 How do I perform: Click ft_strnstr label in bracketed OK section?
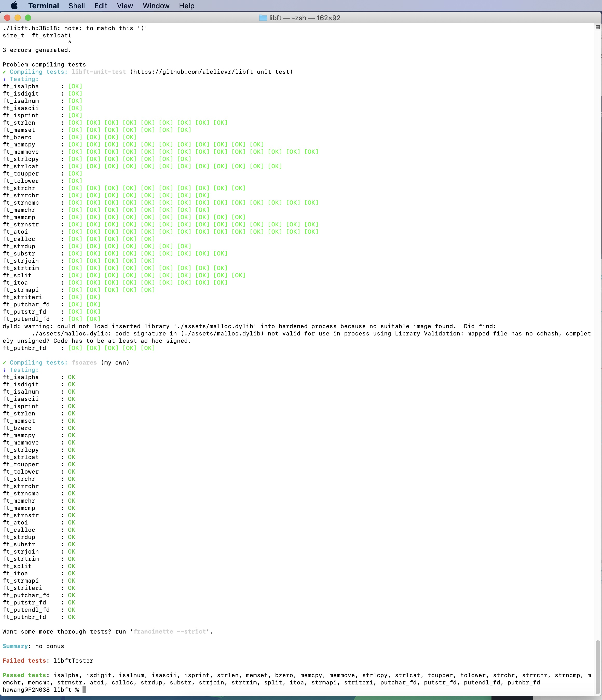tap(20, 224)
